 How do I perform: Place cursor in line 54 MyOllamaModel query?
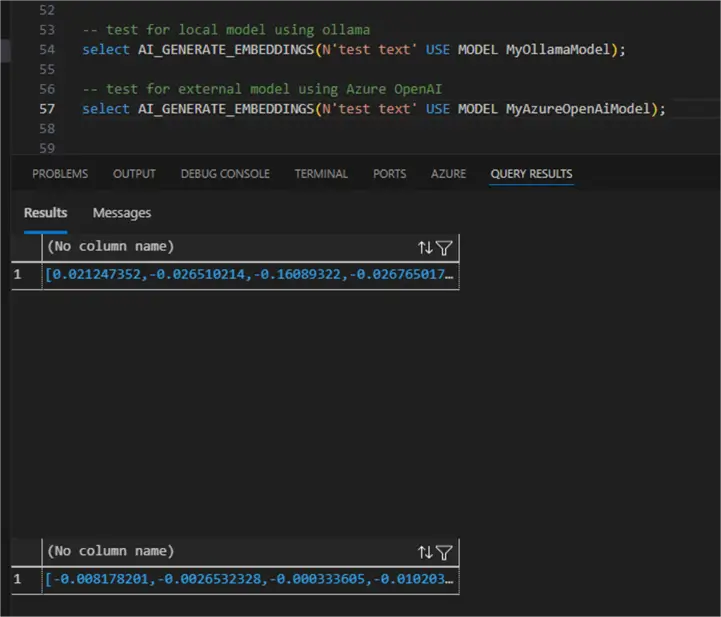coord(354,50)
